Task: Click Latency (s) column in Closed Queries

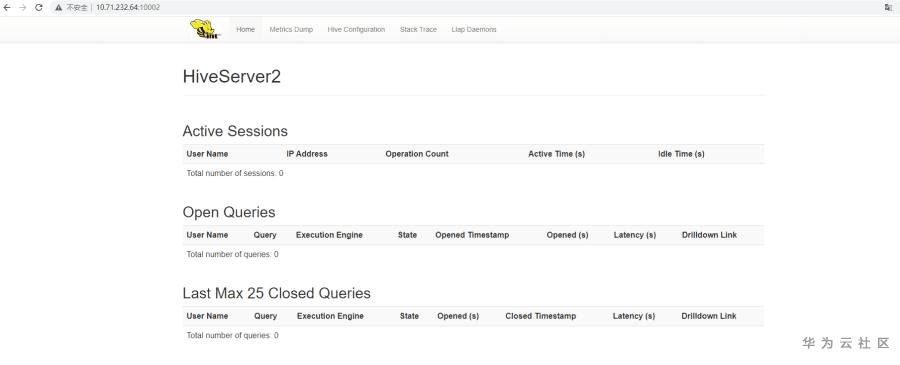Action: pos(634,316)
